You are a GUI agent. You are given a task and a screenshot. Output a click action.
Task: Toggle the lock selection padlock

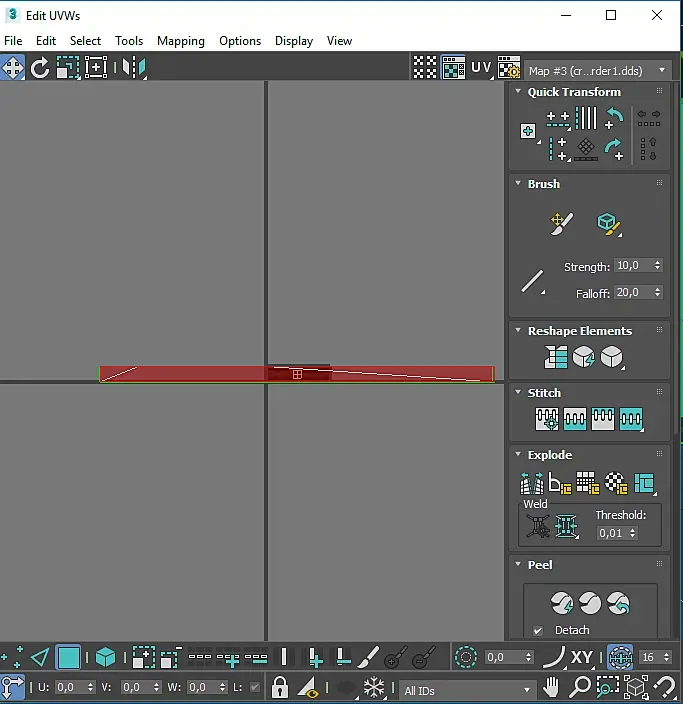[280, 688]
